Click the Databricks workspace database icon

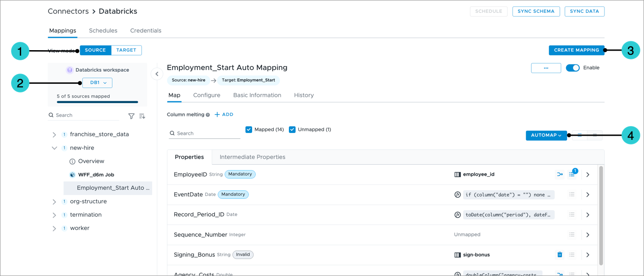pyautogui.click(x=70, y=70)
